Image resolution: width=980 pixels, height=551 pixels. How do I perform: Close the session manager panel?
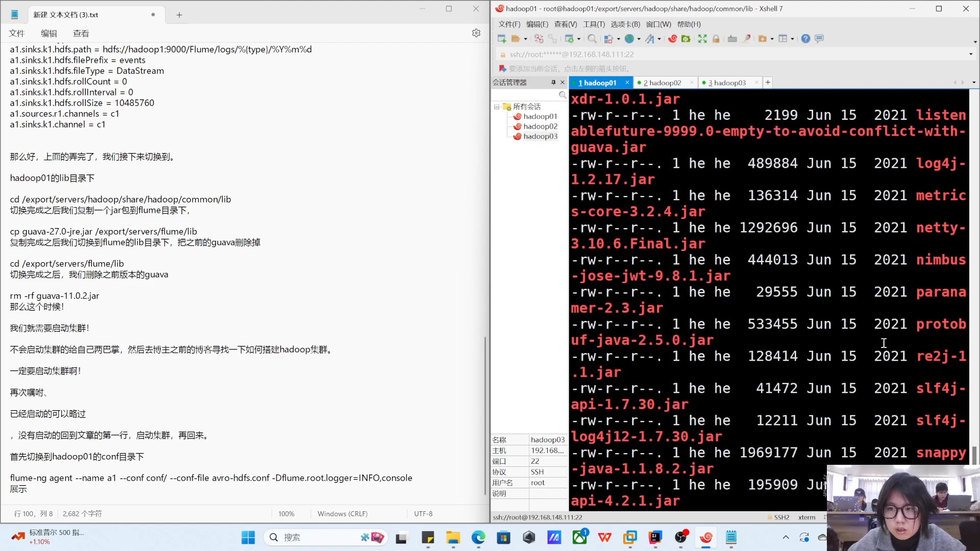click(562, 82)
